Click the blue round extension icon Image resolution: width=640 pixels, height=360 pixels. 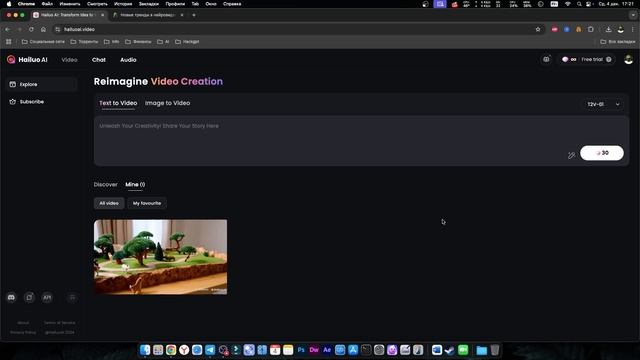coord(567,29)
